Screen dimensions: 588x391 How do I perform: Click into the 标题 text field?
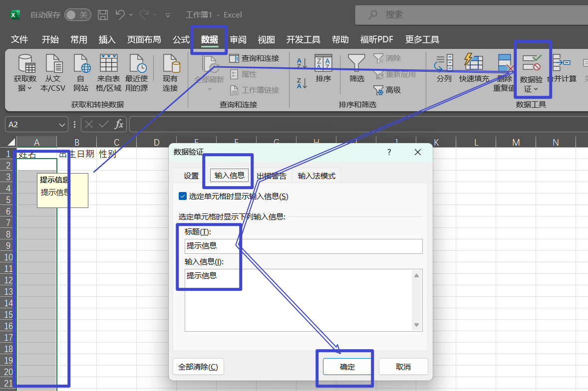[303, 246]
